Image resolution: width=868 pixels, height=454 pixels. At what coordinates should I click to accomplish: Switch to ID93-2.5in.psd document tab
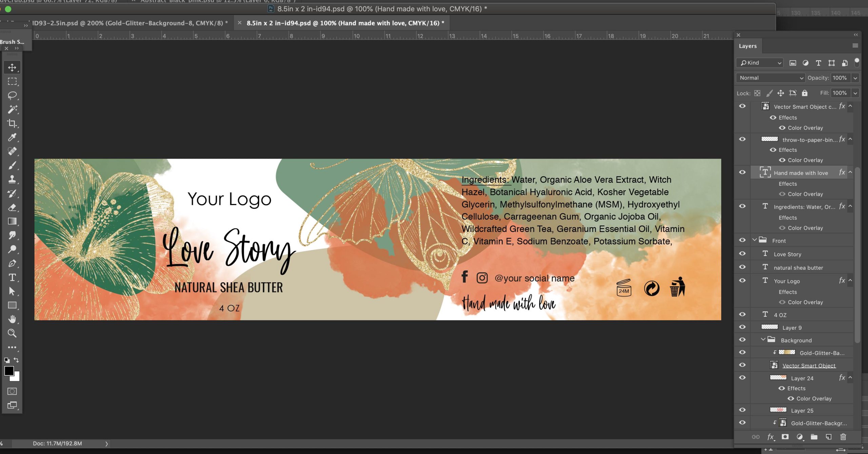130,23
